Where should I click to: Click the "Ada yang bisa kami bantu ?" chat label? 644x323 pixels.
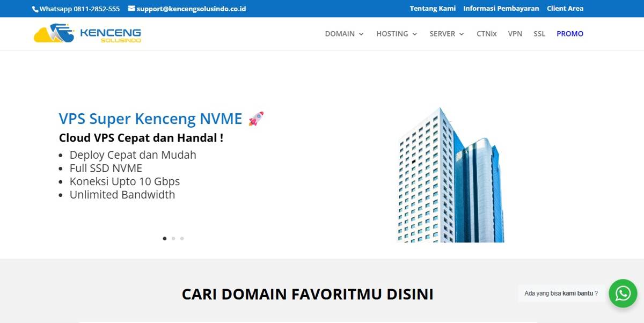coord(561,293)
